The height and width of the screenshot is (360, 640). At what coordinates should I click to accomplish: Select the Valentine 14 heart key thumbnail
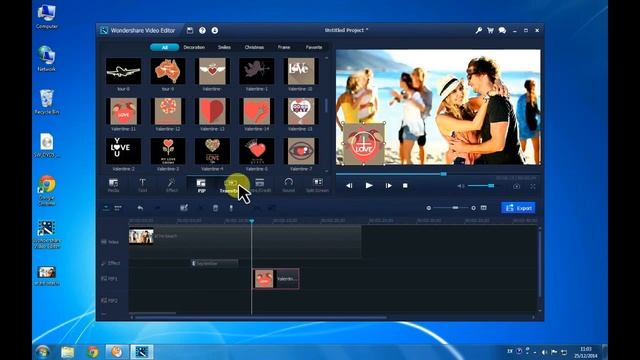[x=256, y=111]
